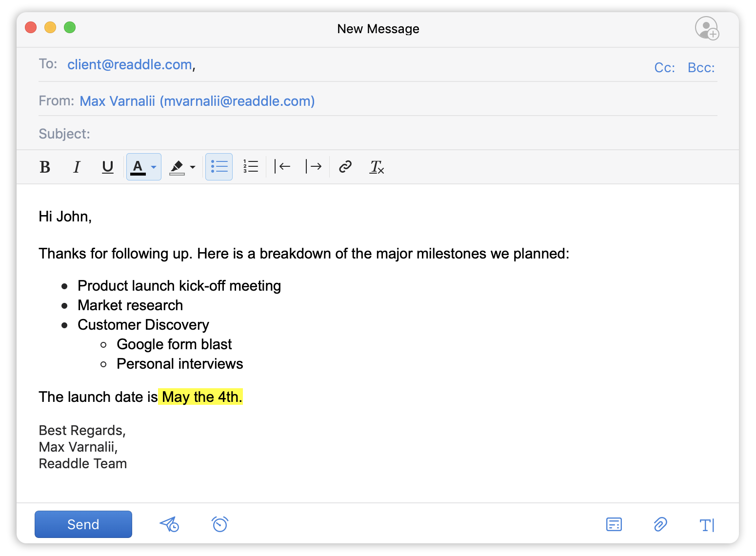Viewport: 756px width, 556px height.
Task: Show the Cc recipients field
Action: (x=664, y=67)
